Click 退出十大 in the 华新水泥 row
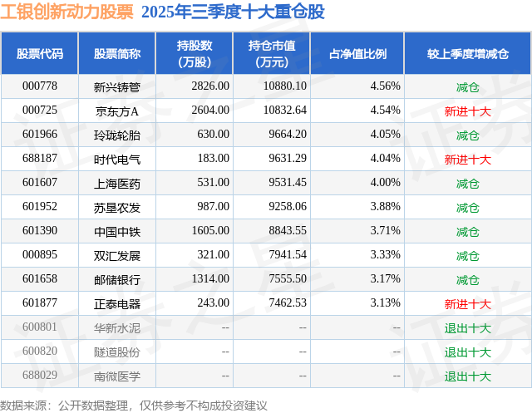Image resolution: width=532 pixels, height=413 pixels. (x=468, y=328)
